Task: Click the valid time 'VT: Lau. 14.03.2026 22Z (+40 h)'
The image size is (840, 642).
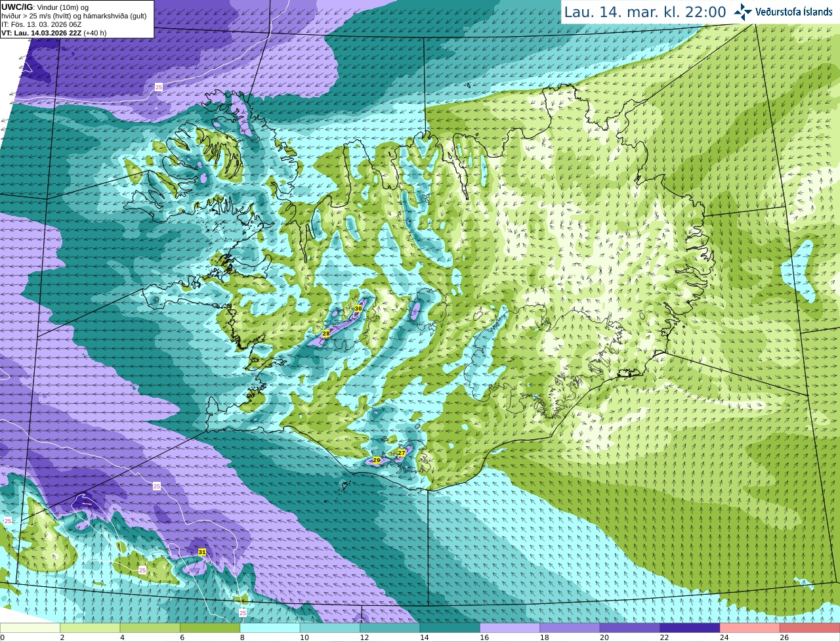Action: pos(54,33)
